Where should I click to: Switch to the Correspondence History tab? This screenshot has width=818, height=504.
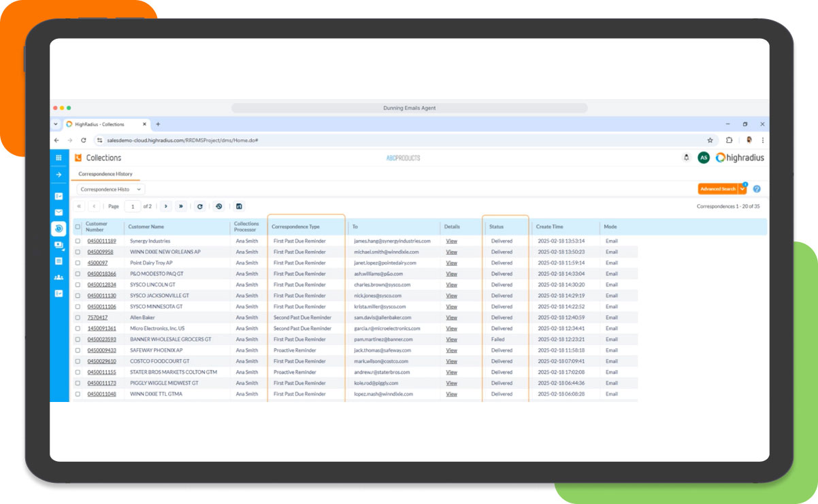(105, 174)
